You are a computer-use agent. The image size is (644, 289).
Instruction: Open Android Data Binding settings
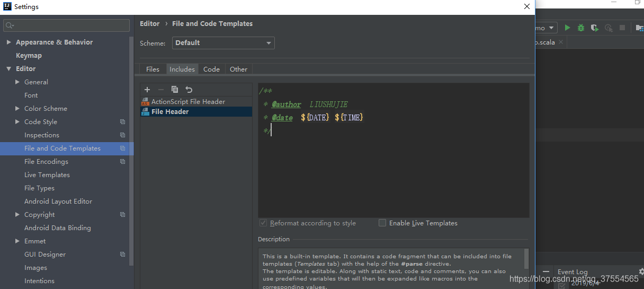pos(58,227)
